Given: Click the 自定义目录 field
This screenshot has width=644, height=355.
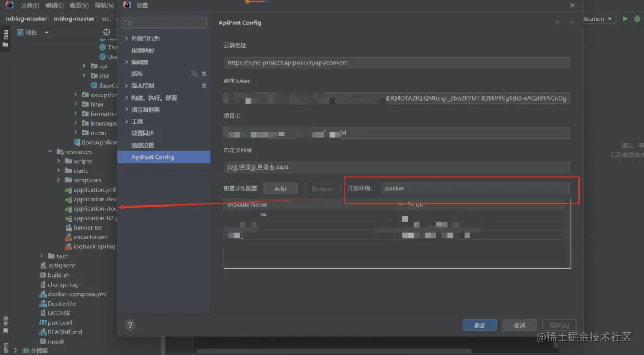Looking at the screenshot, I should 397,167.
